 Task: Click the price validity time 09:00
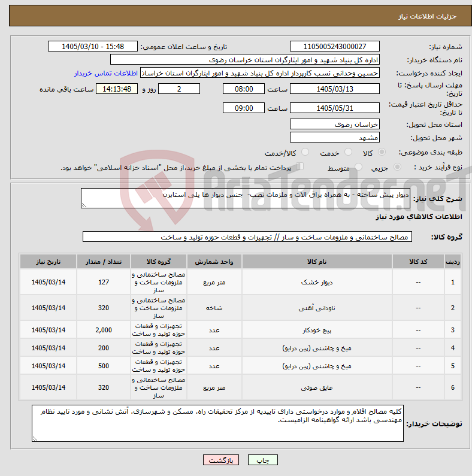pos(244,108)
